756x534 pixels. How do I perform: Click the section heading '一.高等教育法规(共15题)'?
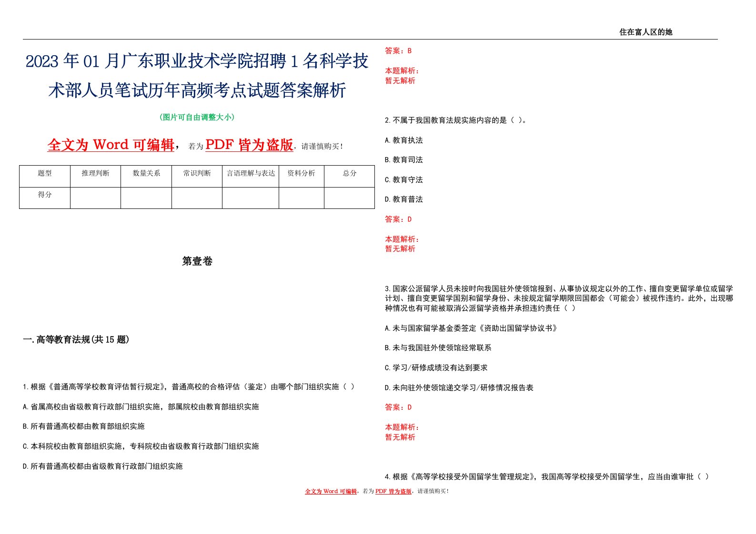click(76, 339)
